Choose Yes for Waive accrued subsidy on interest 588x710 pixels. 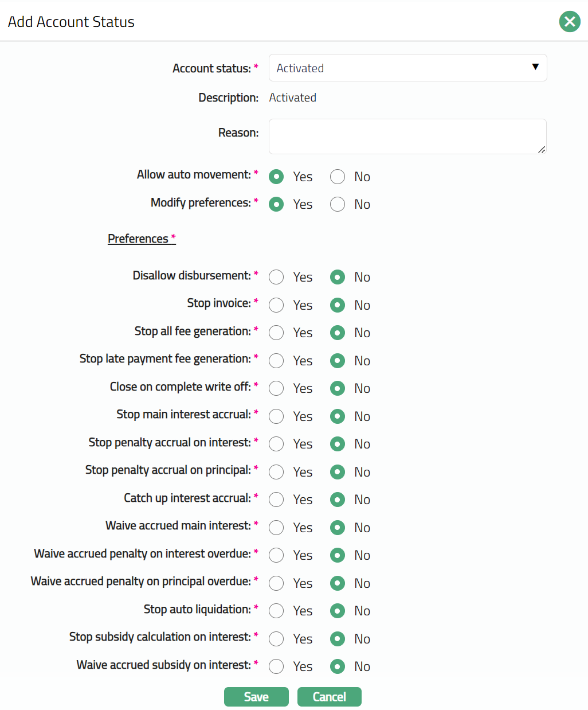tap(276, 666)
